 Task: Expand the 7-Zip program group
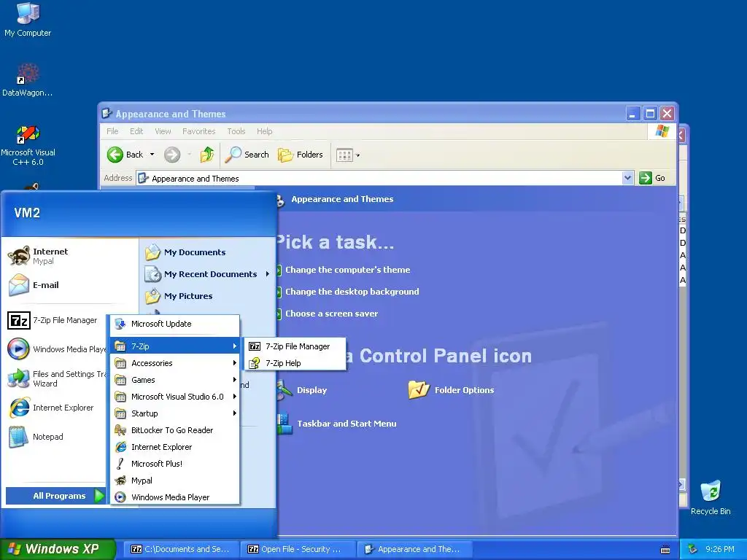coord(175,346)
